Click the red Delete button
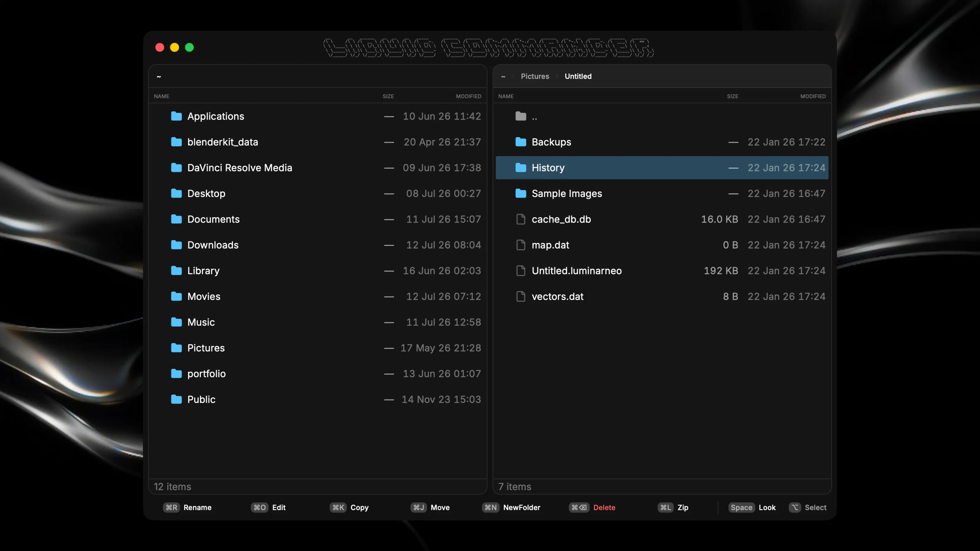This screenshot has height=551, width=980. [592, 507]
